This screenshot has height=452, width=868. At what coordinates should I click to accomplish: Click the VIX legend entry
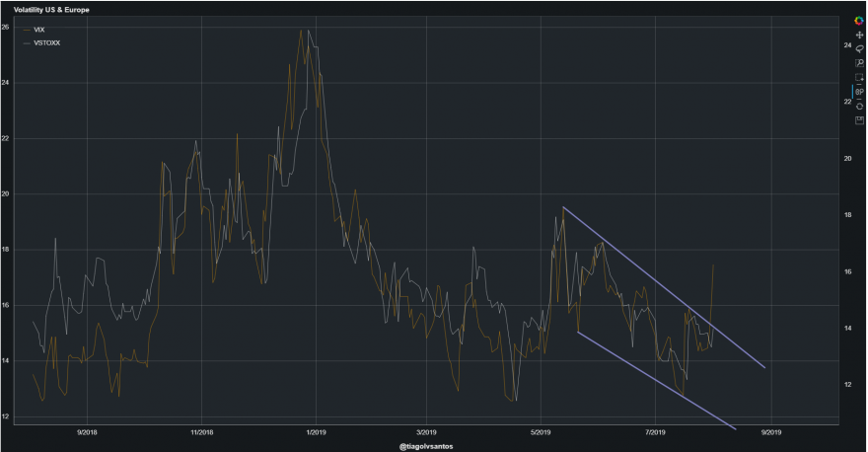[34, 30]
